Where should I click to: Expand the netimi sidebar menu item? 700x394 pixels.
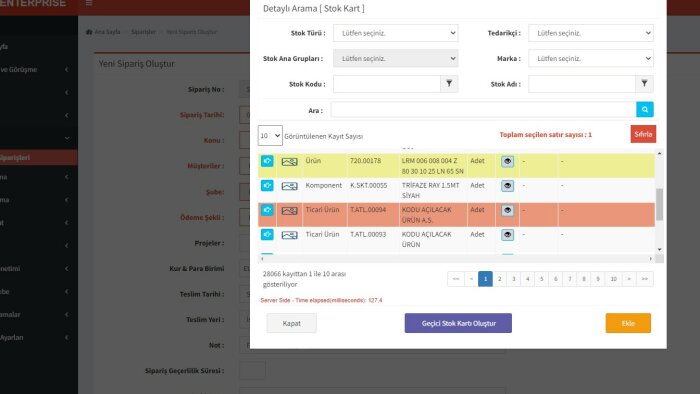pyautogui.click(x=36, y=269)
